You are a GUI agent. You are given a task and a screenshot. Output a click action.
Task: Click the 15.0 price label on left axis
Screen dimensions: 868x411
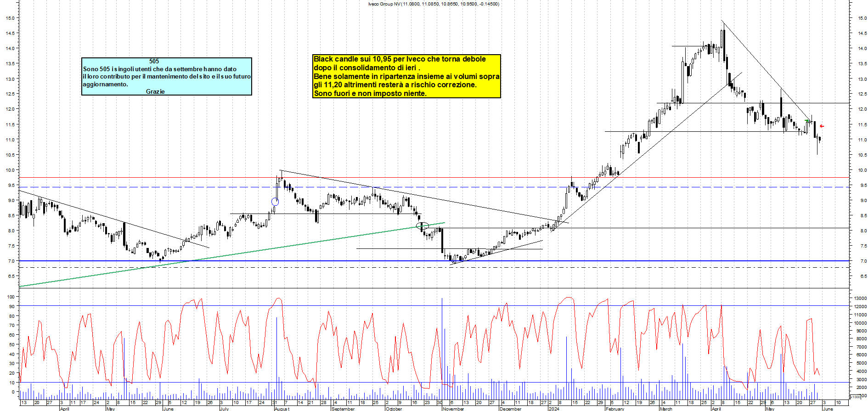[10, 18]
